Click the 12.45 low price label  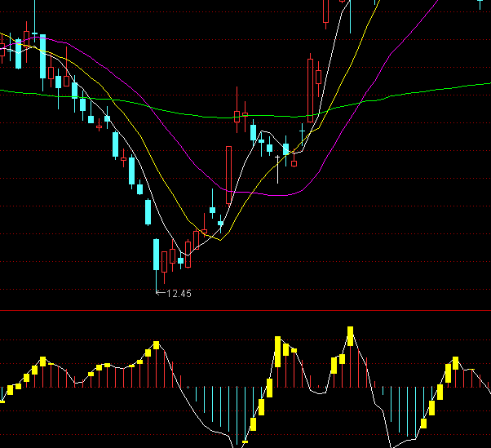[179, 292]
